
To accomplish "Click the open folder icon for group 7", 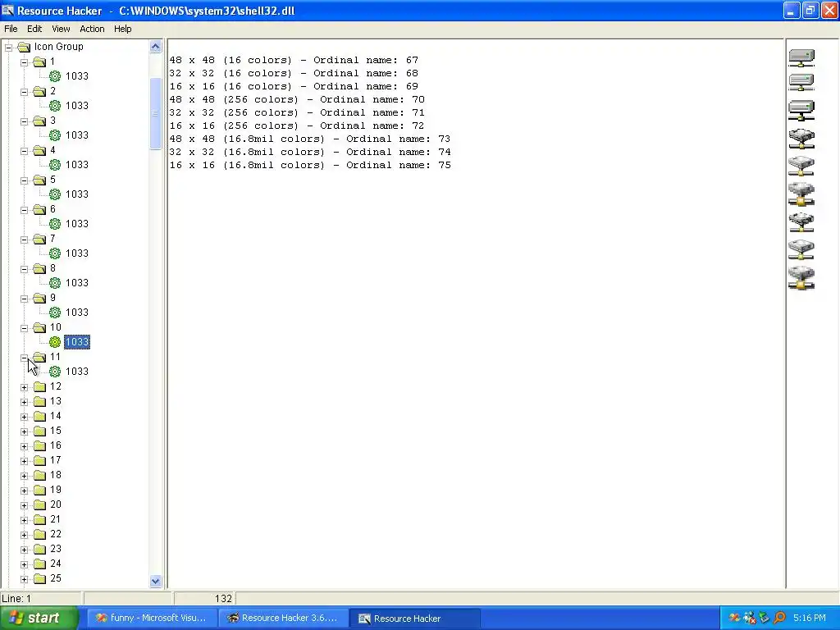I will click(39, 239).
